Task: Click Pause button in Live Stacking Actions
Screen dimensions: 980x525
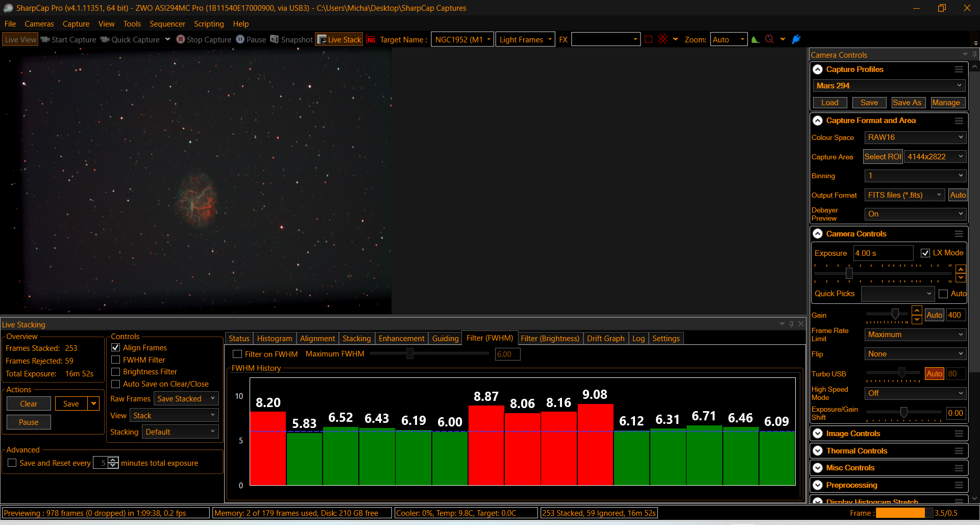Action: coord(29,422)
